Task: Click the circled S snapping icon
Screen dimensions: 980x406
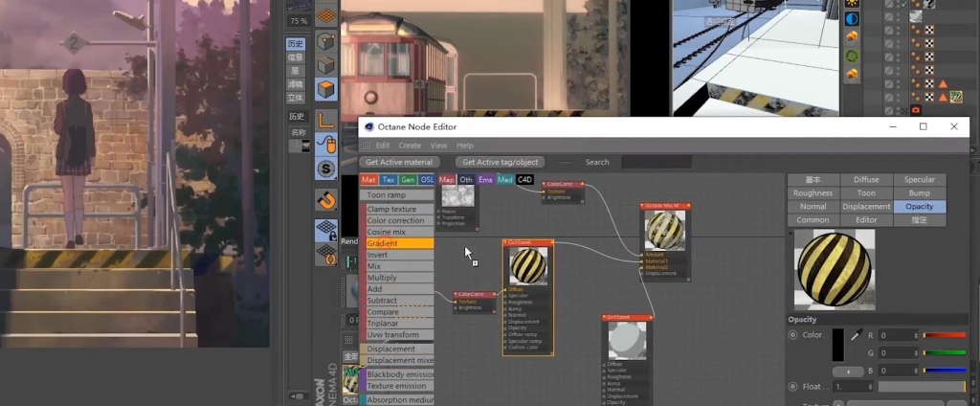Action: (x=325, y=169)
